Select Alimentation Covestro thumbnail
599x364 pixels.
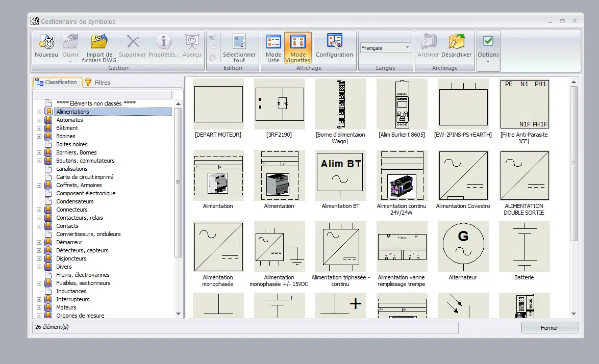(x=463, y=175)
